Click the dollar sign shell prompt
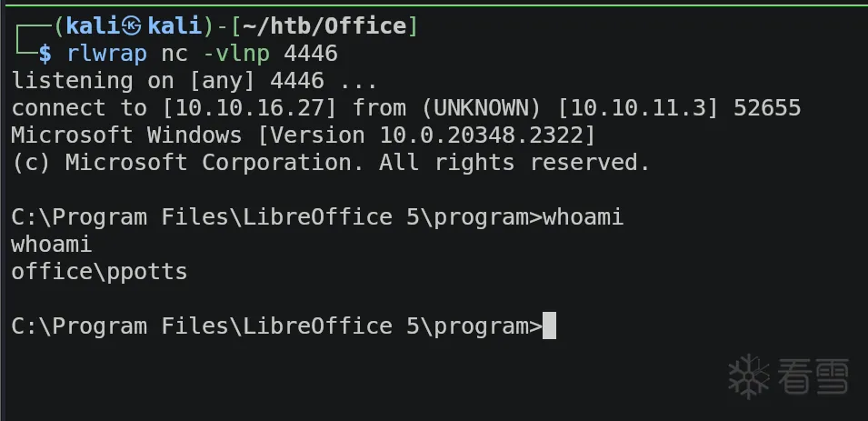868x421 pixels. [x=45, y=54]
